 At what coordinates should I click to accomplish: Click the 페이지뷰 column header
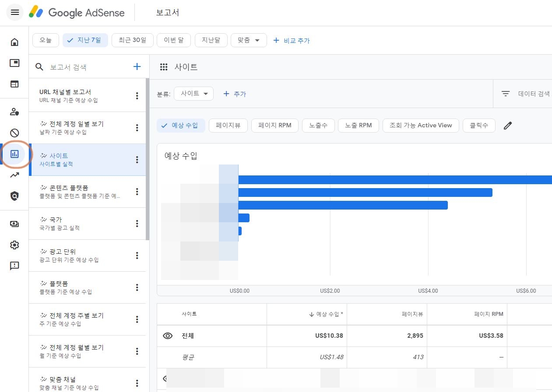[x=412, y=314]
